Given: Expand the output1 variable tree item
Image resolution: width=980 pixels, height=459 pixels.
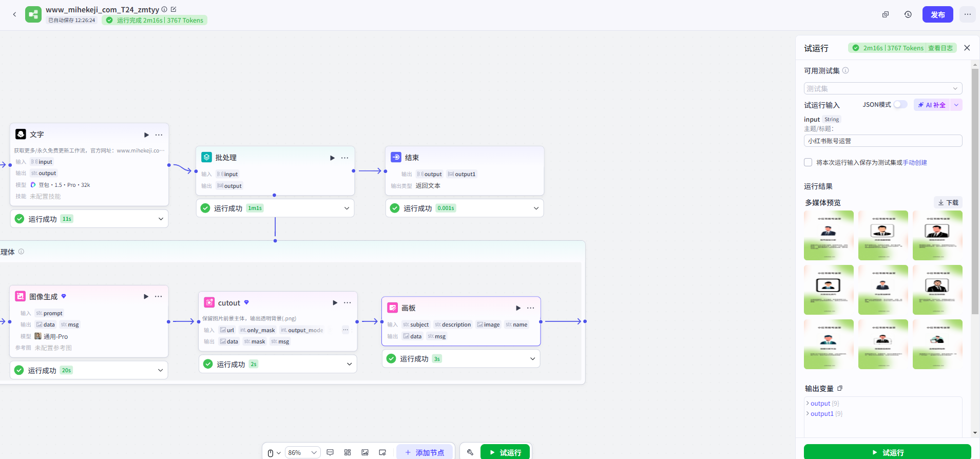Looking at the screenshot, I should (808, 414).
